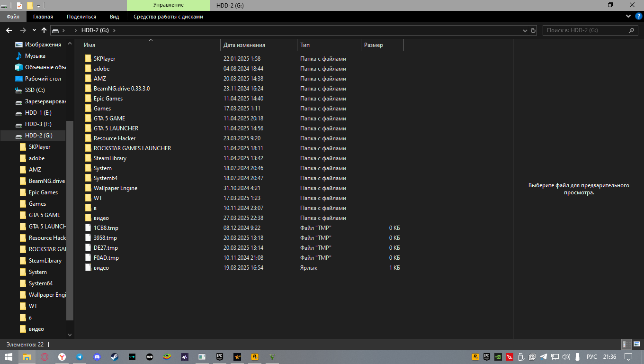Viewport: 644px width, 364px height.
Task: Click the Wallpaper Engine folder icon
Action: tap(88, 188)
